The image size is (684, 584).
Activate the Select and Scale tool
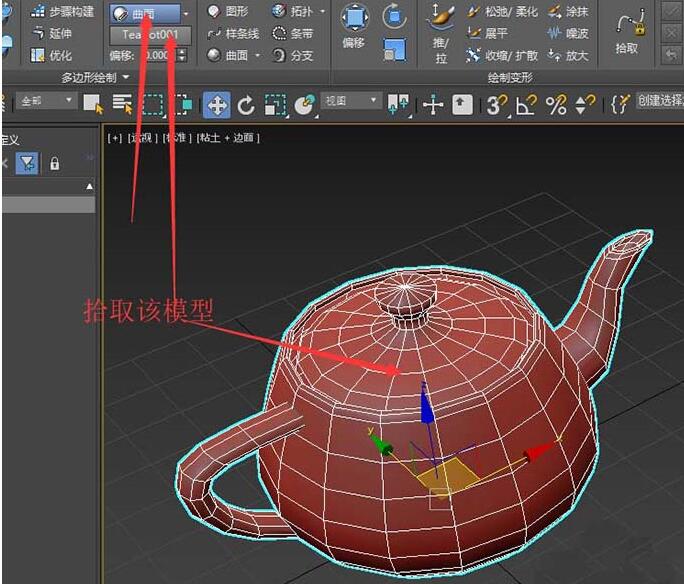[276, 104]
